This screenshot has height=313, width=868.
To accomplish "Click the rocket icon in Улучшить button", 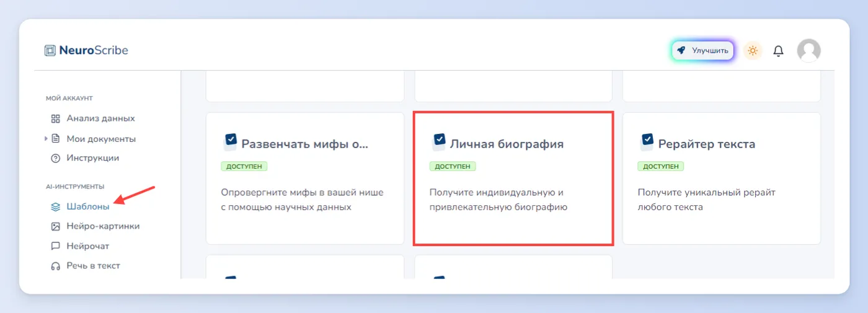I will pos(681,50).
